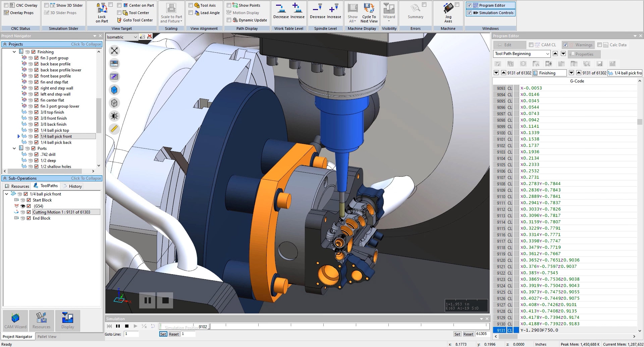This screenshot has width=644, height=347.
Task: Click the measure ruler icon in viewport
Action: point(114,129)
